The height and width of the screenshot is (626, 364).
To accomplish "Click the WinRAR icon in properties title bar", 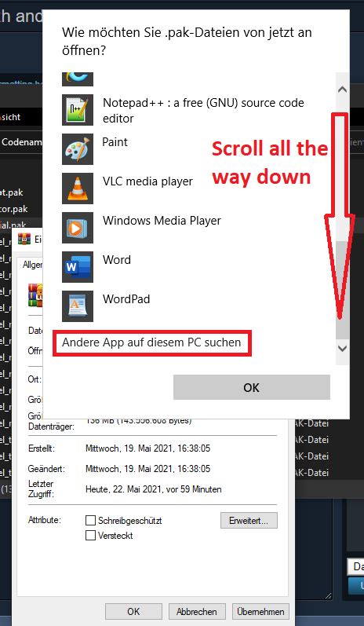I will click(x=24, y=239).
